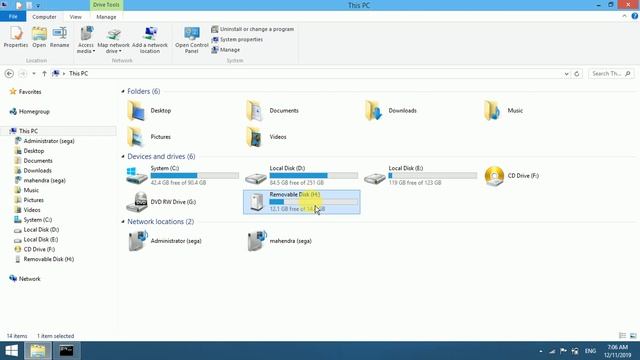Select mahendra (sega) network location
This screenshot has width=640, height=360.
click(x=279, y=241)
